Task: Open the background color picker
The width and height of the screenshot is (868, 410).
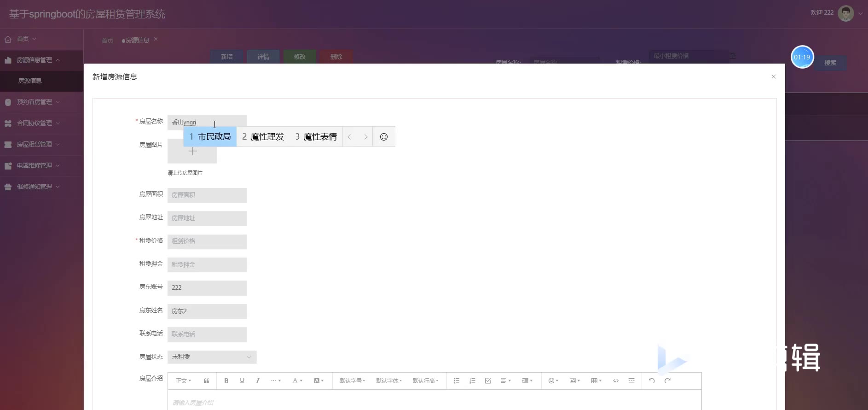Action: pos(318,381)
